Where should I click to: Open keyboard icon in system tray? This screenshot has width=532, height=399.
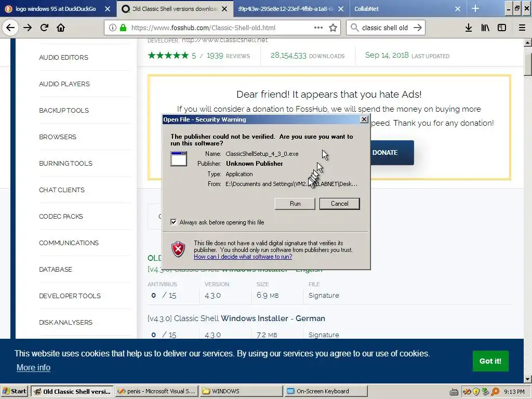(x=454, y=392)
